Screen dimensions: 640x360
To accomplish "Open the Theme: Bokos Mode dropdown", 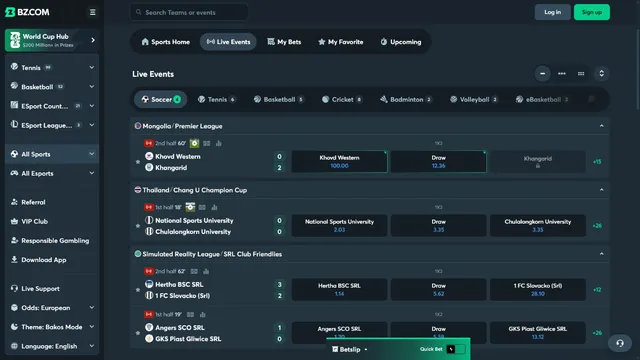I will pos(52,327).
